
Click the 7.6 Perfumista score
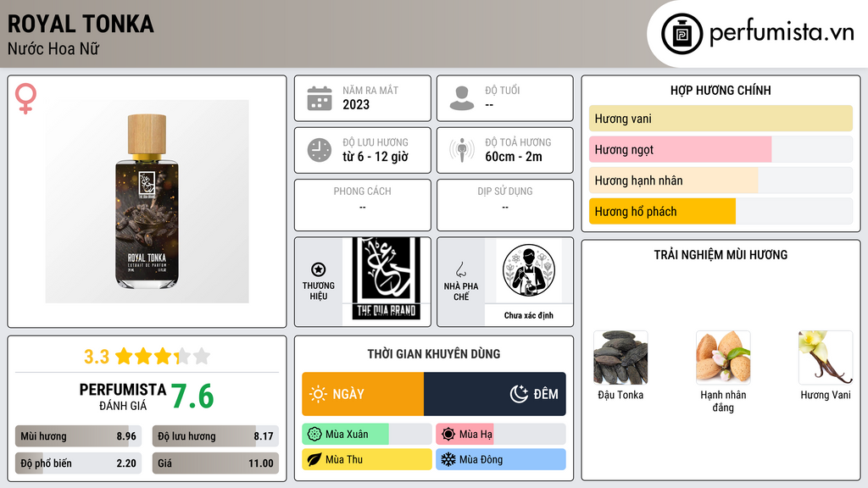pos(192,396)
